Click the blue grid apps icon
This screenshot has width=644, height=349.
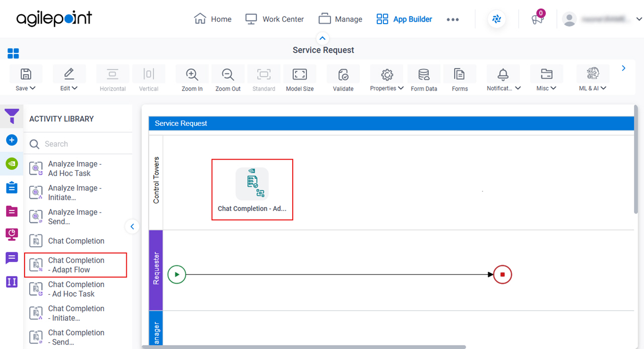click(13, 53)
